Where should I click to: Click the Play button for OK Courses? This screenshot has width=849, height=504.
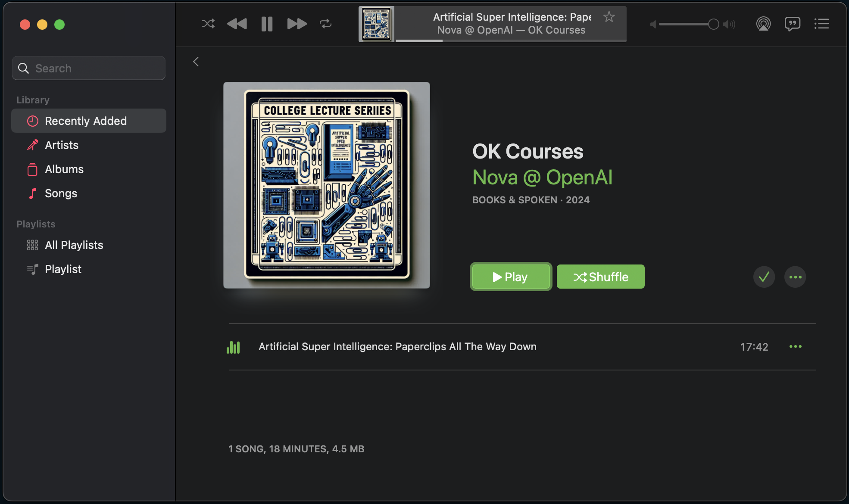tap(510, 277)
